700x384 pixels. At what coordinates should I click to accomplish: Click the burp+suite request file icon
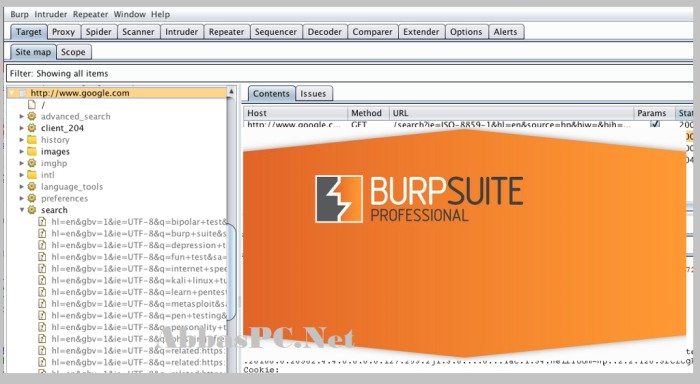(42, 233)
